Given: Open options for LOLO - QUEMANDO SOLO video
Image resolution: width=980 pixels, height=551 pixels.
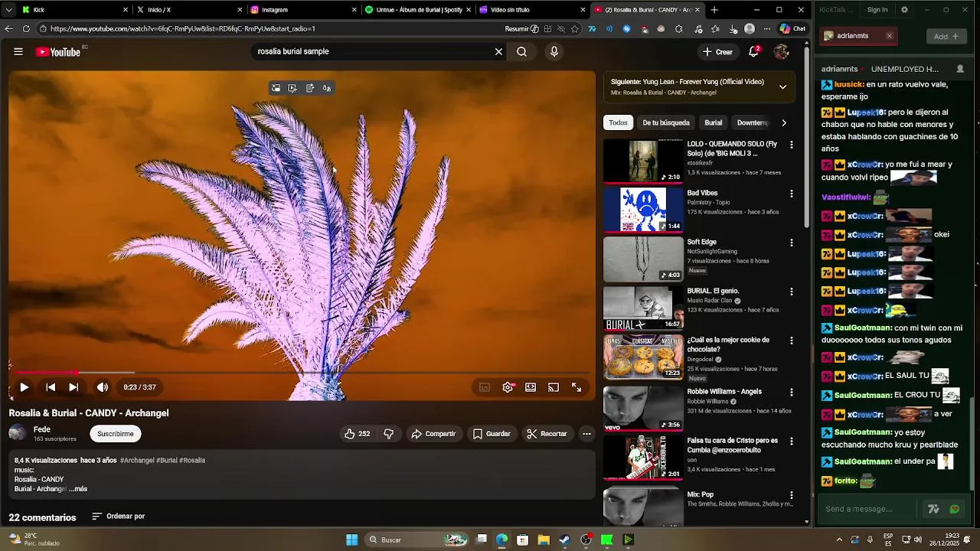Looking at the screenshot, I should coord(792,145).
